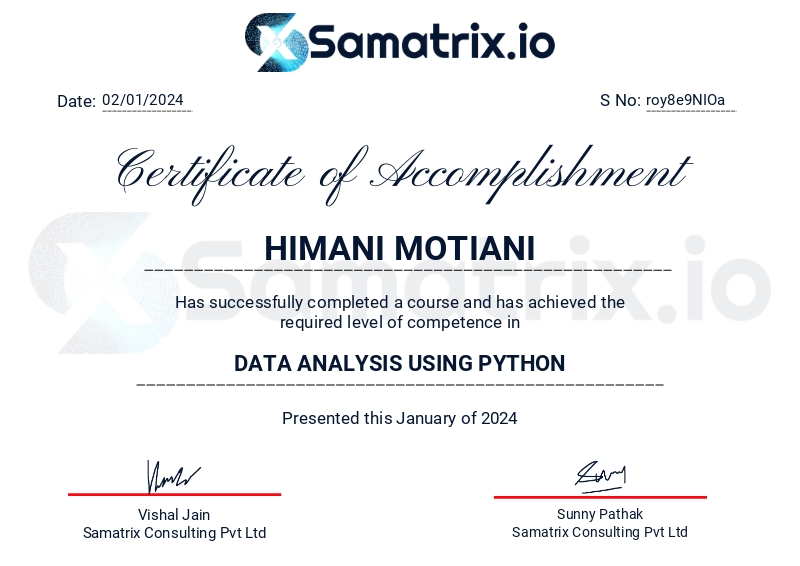Image resolution: width=800 pixels, height=566 pixels.
Task: Click the printed name Sunny Pathak
Action: [x=600, y=515]
